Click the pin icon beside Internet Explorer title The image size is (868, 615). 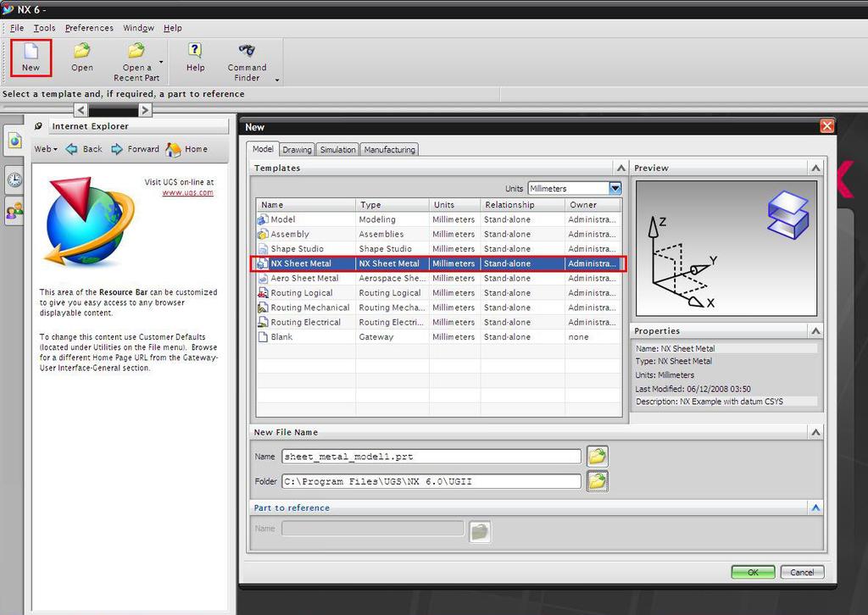click(38, 126)
